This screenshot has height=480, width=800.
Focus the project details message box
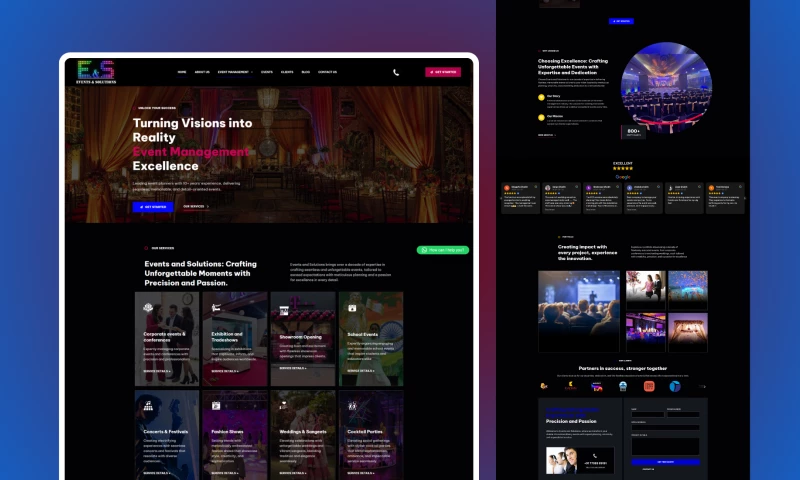[x=665, y=446]
